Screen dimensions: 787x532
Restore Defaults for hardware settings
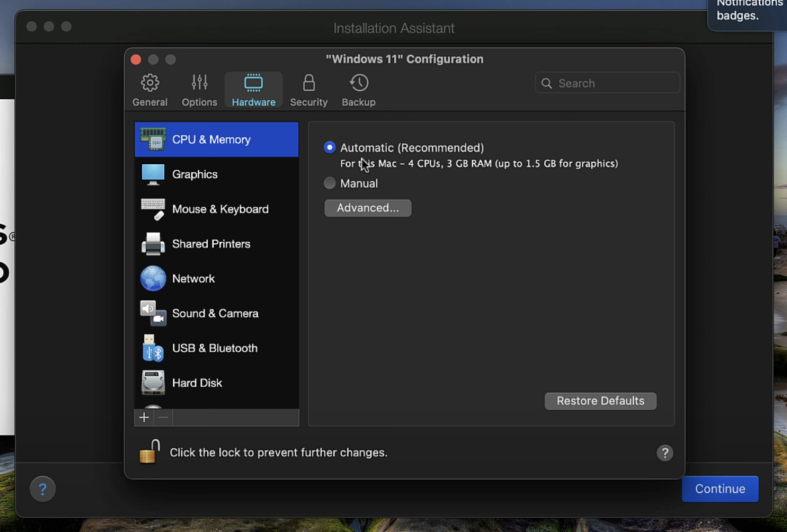tap(600, 401)
